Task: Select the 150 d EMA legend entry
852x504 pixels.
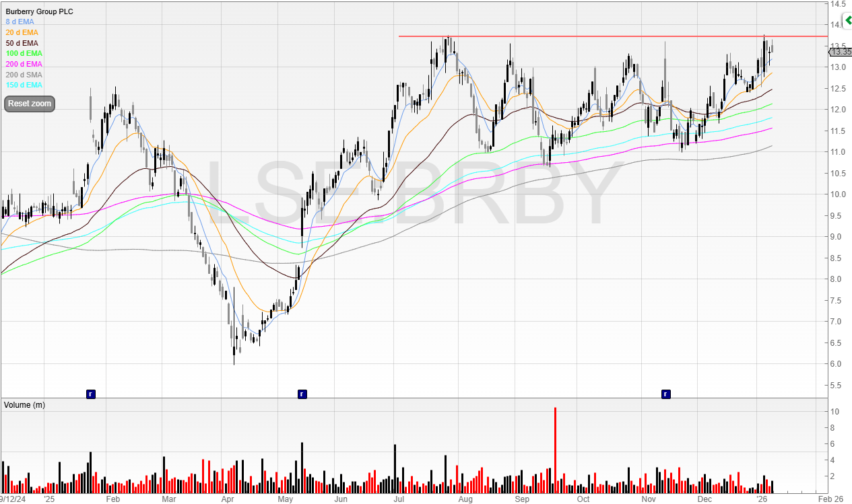Action: click(24, 85)
